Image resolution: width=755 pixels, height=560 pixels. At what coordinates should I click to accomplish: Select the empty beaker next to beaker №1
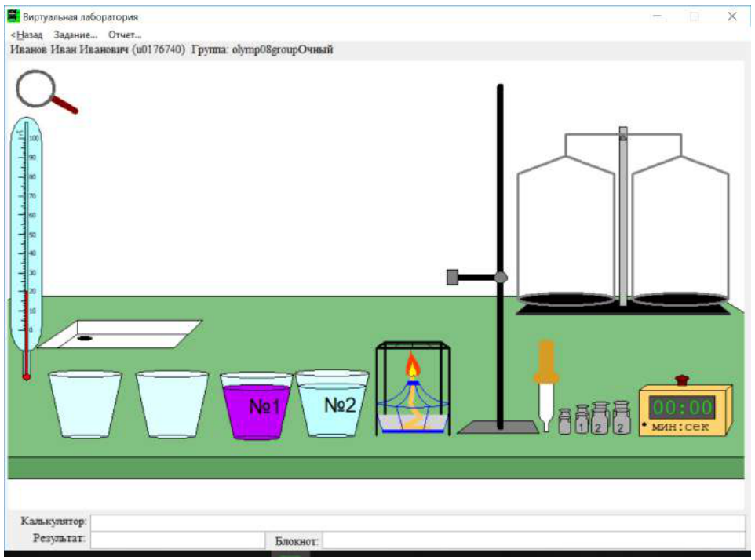172,404
